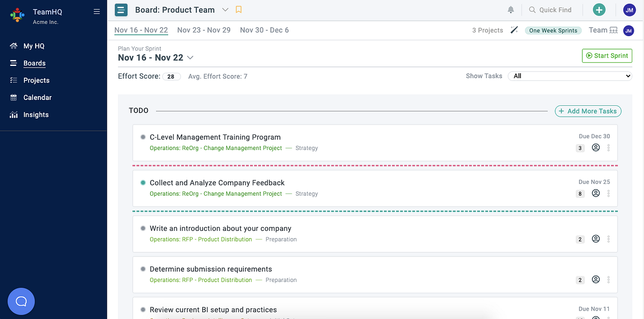Open Boards in sidebar
The width and height of the screenshot is (644, 319).
coord(35,63)
